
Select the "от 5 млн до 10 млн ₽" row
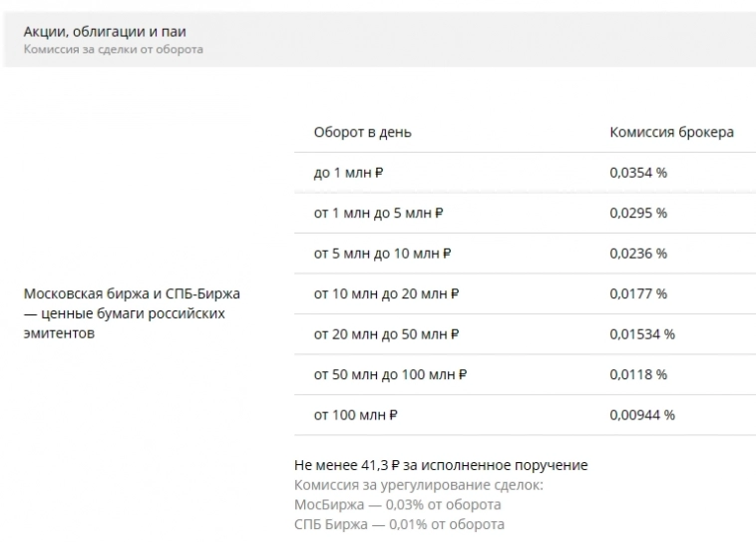tap(382, 254)
